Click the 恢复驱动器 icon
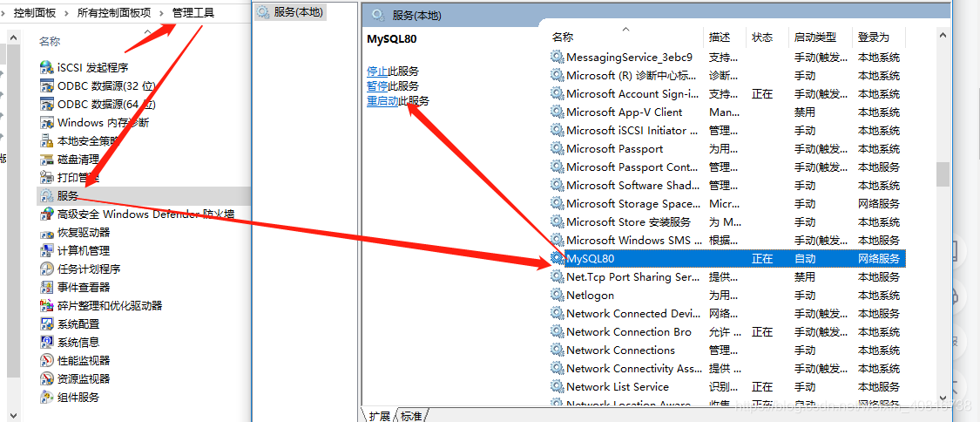980x422 pixels. pos(47,233)
